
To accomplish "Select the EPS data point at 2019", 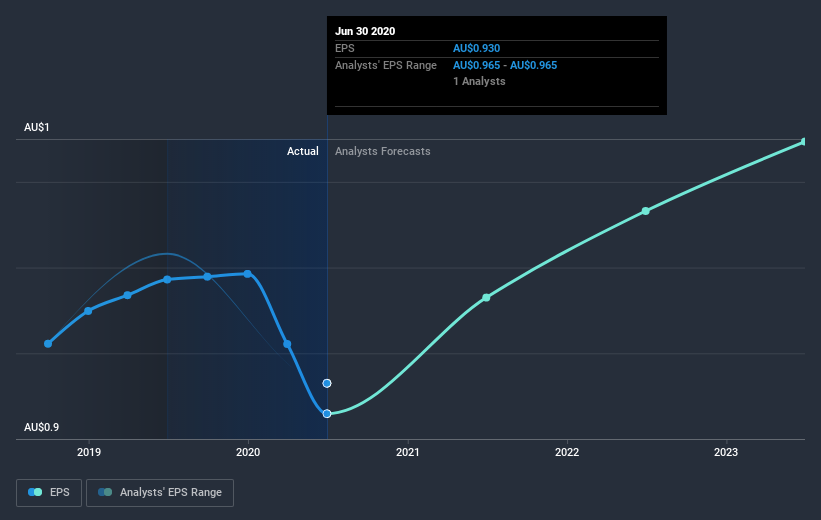I will tap(88, 311).
